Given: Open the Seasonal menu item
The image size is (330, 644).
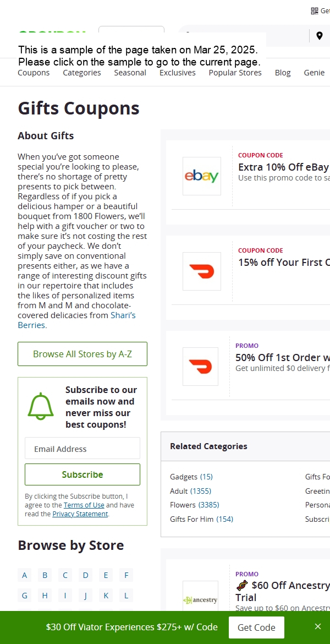Looking at the screenshot, I should [130, 73].
